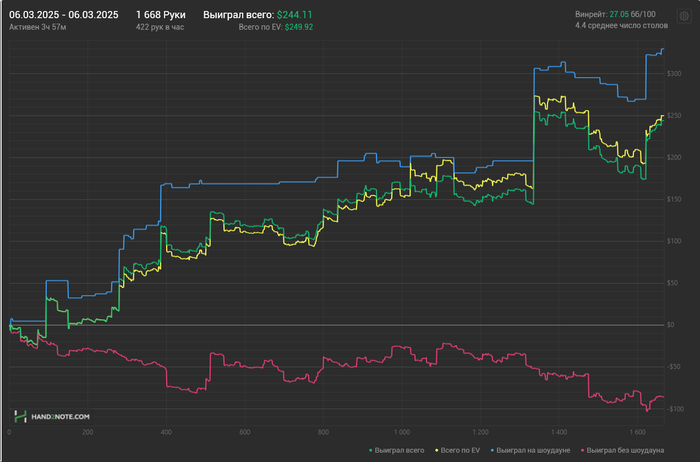Click the 1 200 x-axis tick label

pyautogui.click(x=480, y=432)
